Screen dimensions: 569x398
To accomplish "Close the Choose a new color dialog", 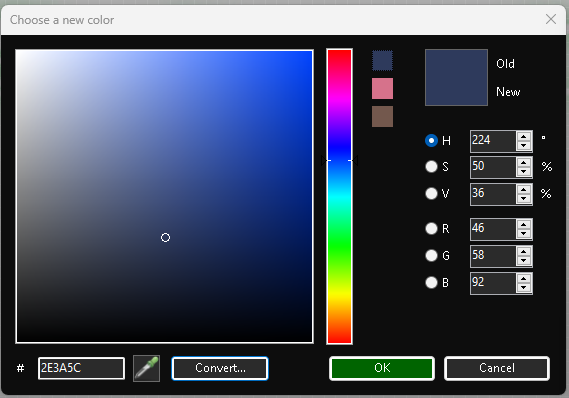I will click(x=550, y=19).
